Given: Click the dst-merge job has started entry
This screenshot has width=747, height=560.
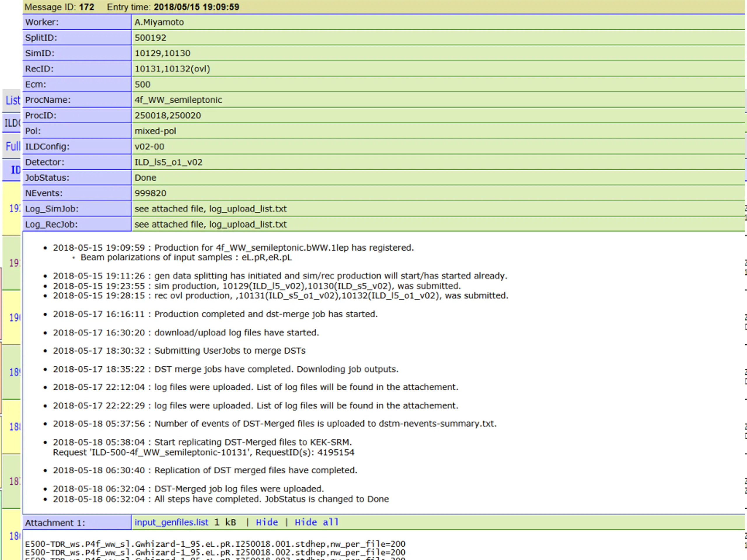Looking at the screenshot, I should click(x=215, y=314).
